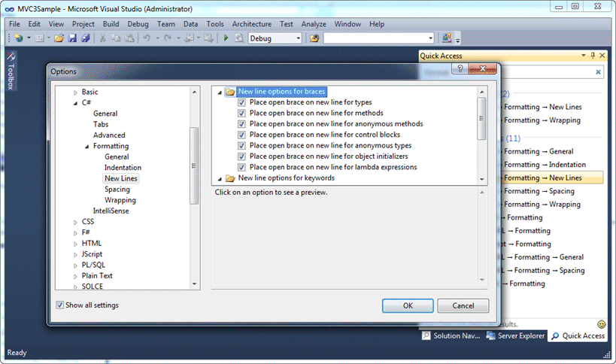
Task: Click the Copy toolbar icon
Action: point(116,38)
